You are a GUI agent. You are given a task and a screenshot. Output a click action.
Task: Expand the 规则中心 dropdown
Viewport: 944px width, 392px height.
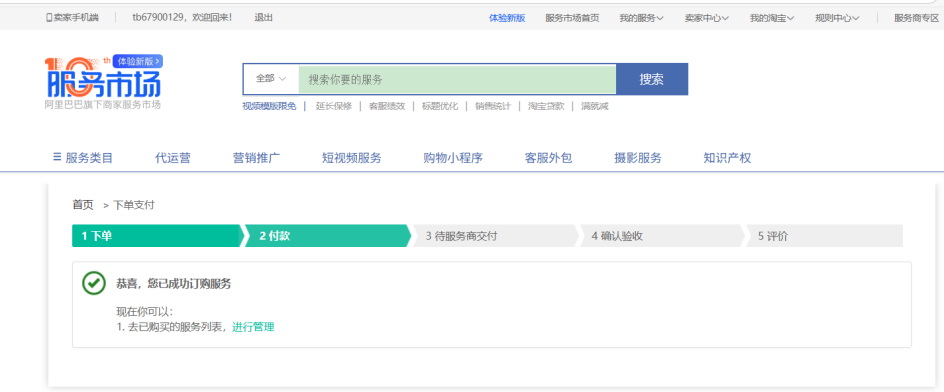tap(837, 18)
